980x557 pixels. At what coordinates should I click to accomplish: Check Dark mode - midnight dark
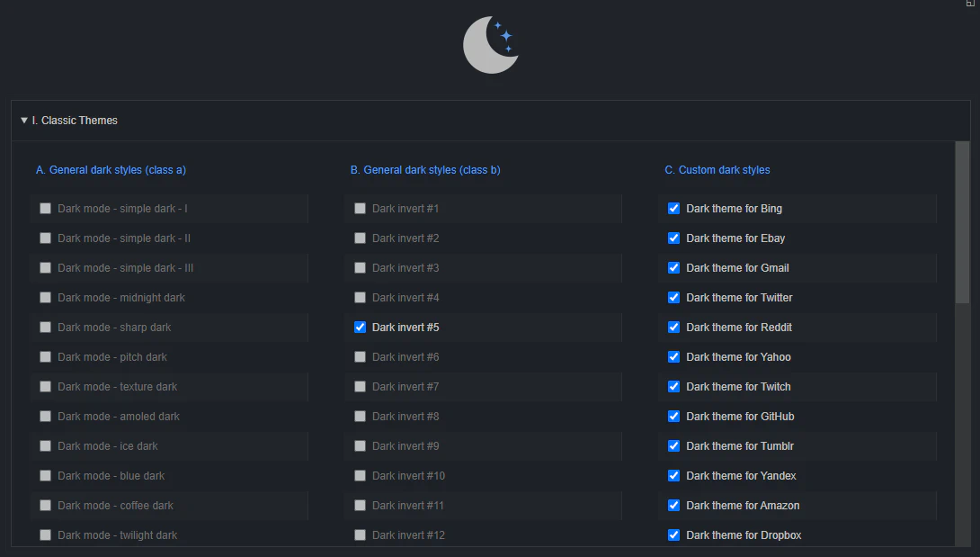coord(46,297)
